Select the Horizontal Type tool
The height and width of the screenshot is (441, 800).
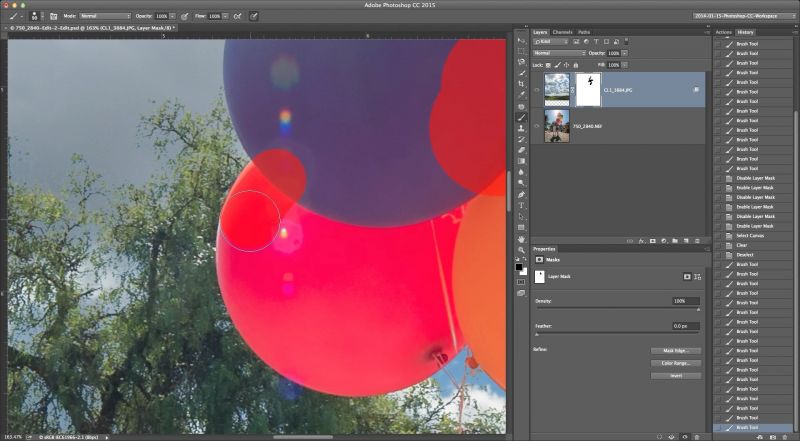click(521, 206)
